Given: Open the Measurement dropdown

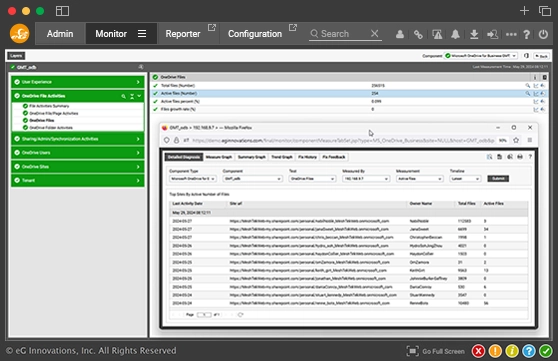Looking at the screenshot, I should click(420, 179).
